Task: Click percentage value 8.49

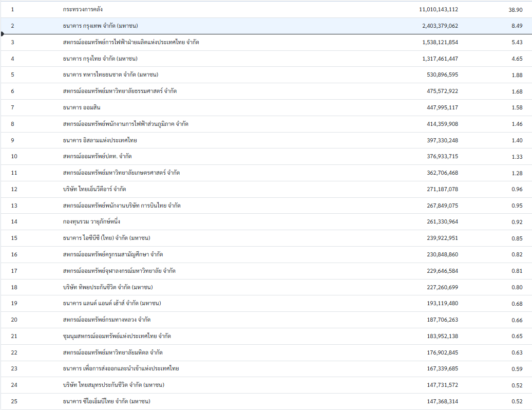Action: (x=517, y=26)
